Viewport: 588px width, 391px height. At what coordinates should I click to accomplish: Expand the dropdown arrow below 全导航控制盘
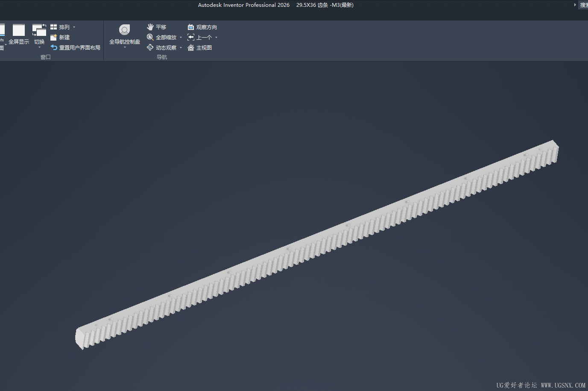coord(125,47)
